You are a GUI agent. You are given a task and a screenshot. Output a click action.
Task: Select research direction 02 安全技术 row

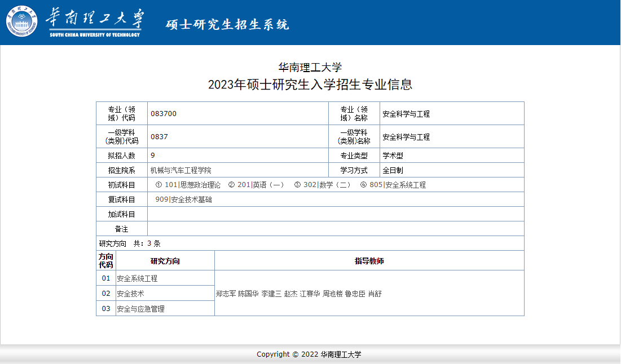pos(130,294)
